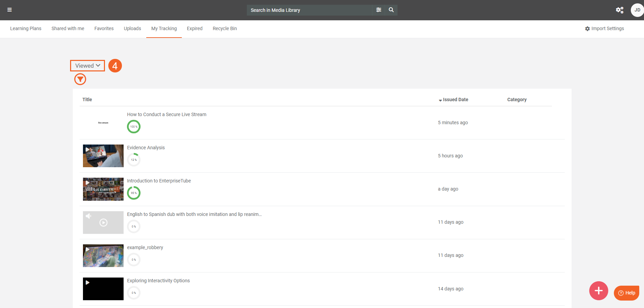Image resolution: width=644 pixels, height=308 pixels.
Task: Switch to the Learning Plans tab
Action: [x=26, y=29]
